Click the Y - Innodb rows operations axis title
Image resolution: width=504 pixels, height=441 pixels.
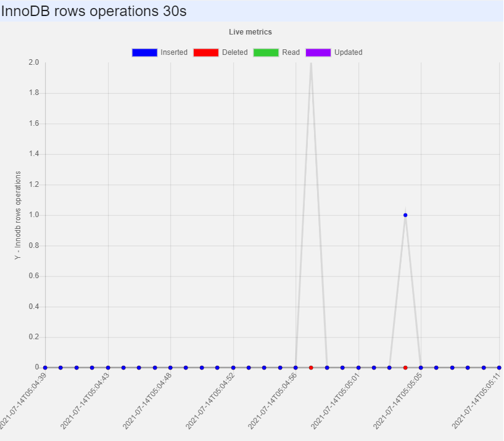[x=18, y=215]
